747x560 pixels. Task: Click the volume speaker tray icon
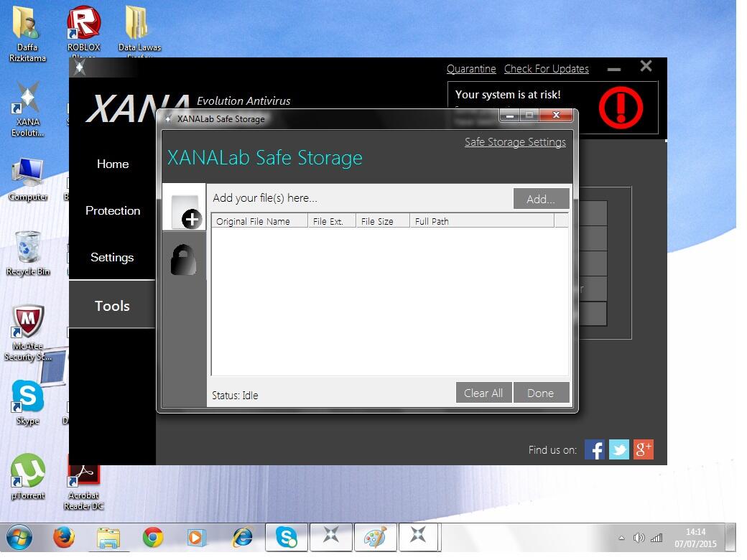[x=639, y=538]
